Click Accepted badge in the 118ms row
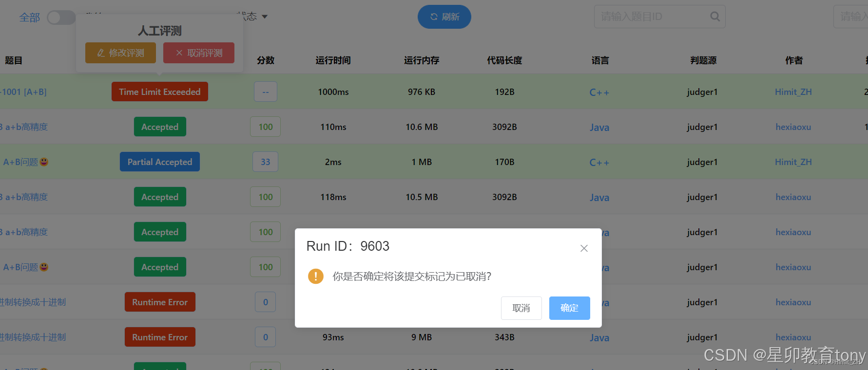 160,197
